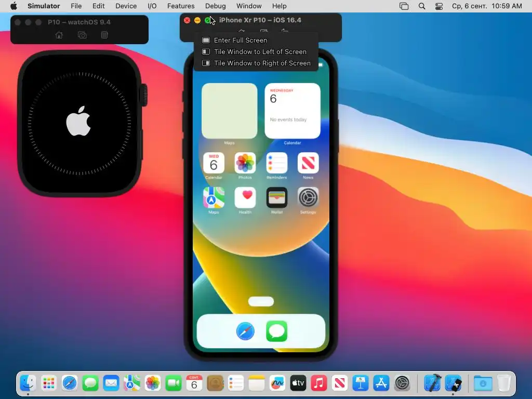Open the I/O menu
The width and height of the screenshot is (532, 399).
coord(152,6)
